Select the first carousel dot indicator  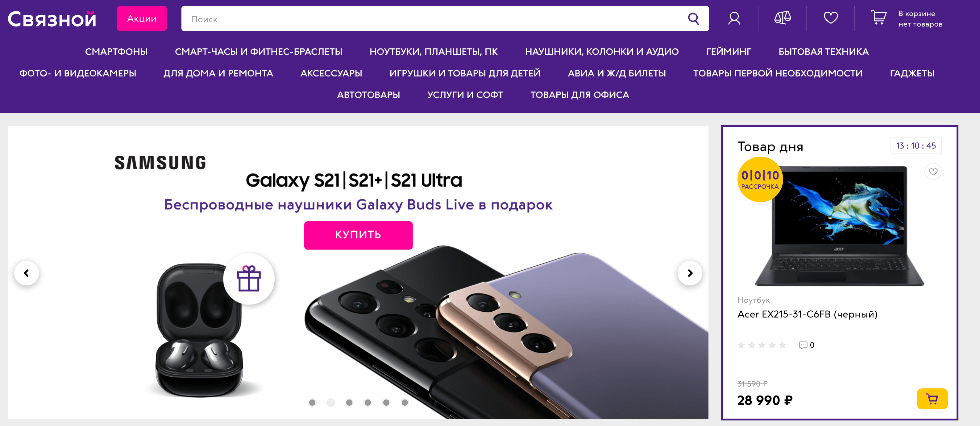pos(312,403)
